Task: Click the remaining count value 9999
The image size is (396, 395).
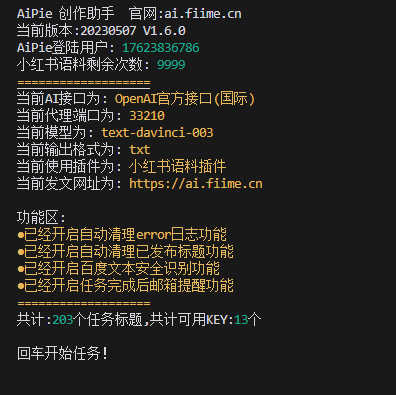Action: tap(171, 65)
